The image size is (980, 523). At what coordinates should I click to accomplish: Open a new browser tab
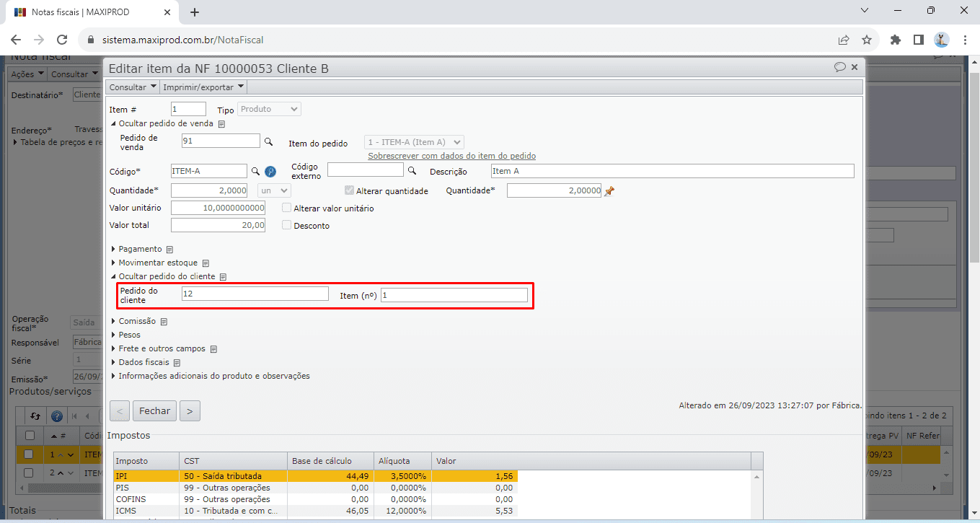[x=194, y=12]
